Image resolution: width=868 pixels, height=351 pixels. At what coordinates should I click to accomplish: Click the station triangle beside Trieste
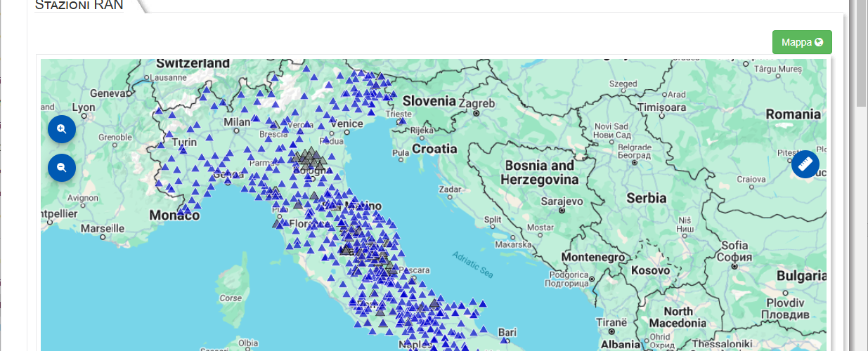(402, 121)
